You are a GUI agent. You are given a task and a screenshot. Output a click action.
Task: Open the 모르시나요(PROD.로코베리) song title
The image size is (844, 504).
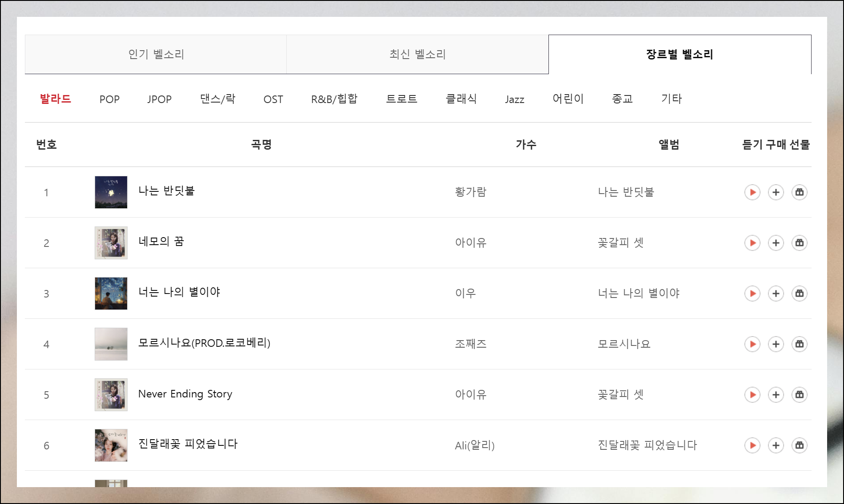coord(204,342)
